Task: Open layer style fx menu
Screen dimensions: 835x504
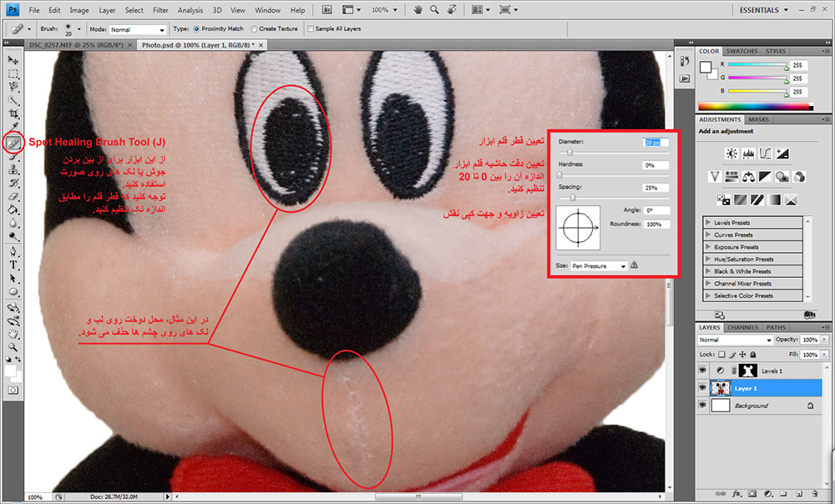Action: coord(737,494)
